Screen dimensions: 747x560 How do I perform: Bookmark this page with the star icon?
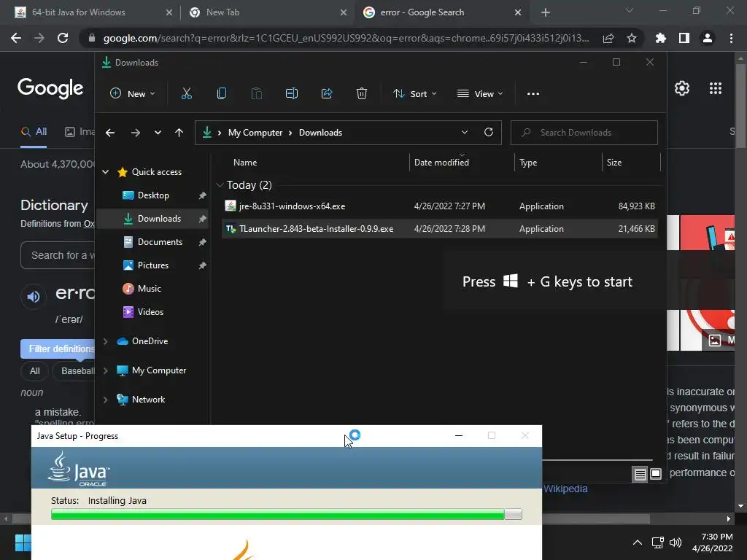(x=632, y=38)
